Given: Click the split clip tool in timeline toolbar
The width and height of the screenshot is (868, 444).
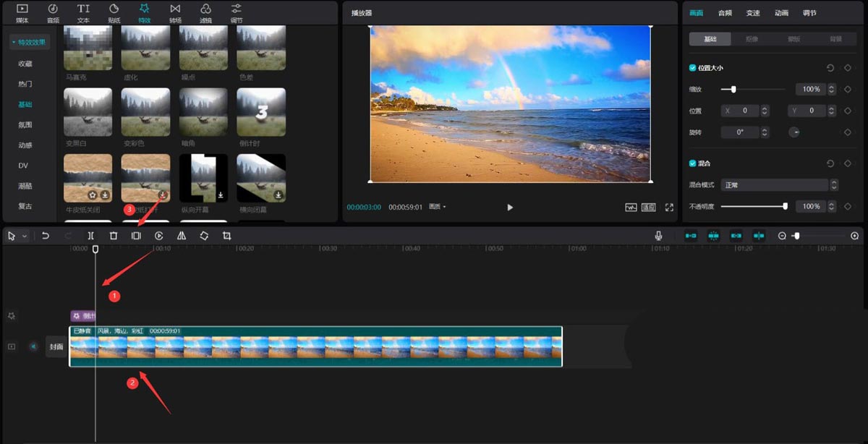Looking at the screenshot, I should coord(90,236).
